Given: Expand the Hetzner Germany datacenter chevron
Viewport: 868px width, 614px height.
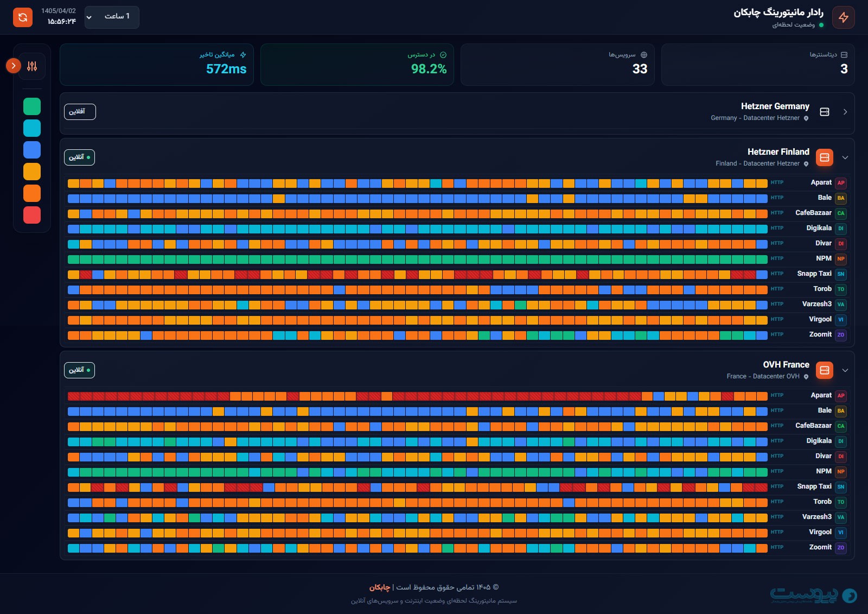Looking at the screenshot, I should (x=845, y=112).
